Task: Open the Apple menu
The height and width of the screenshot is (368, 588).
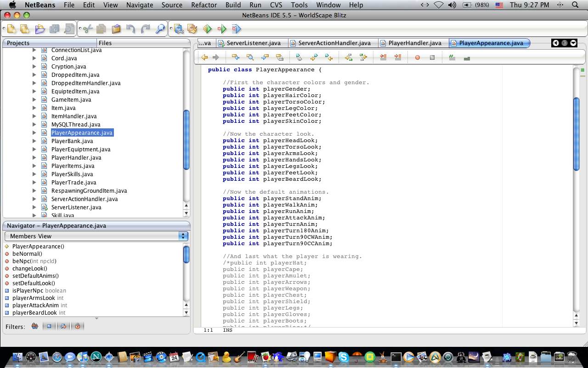Action: (x=12, y=5)
